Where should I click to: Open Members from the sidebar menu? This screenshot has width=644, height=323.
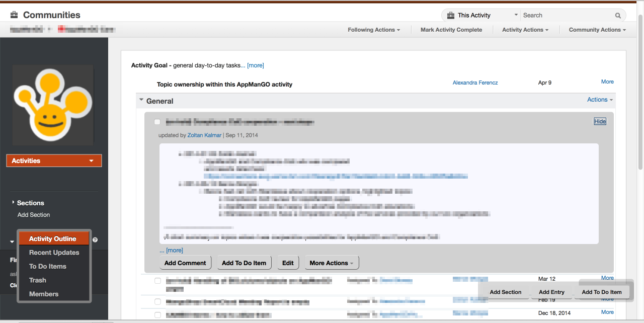(x=43, y=294)
